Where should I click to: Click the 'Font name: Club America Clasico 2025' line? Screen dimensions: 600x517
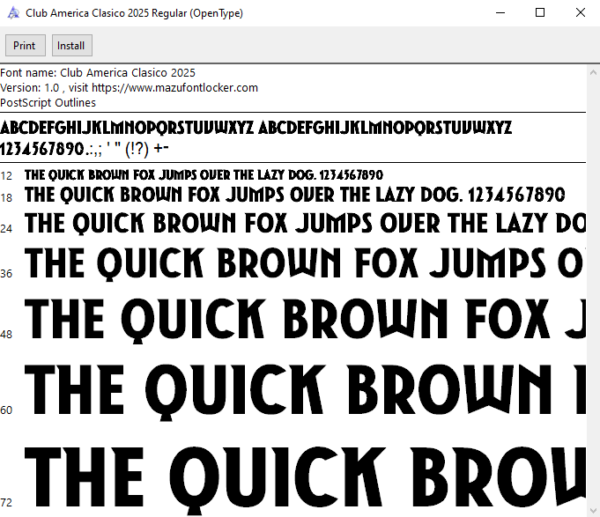(x=98, y=73)
